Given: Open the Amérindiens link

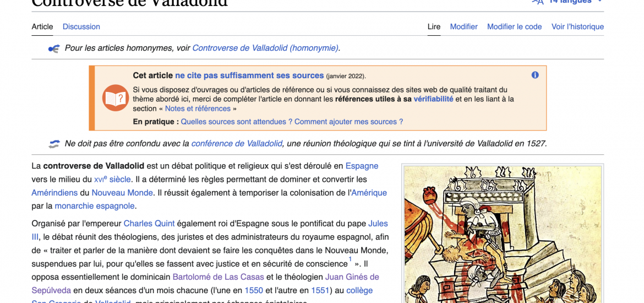Looking at the screenshot, I should point(54,193).
